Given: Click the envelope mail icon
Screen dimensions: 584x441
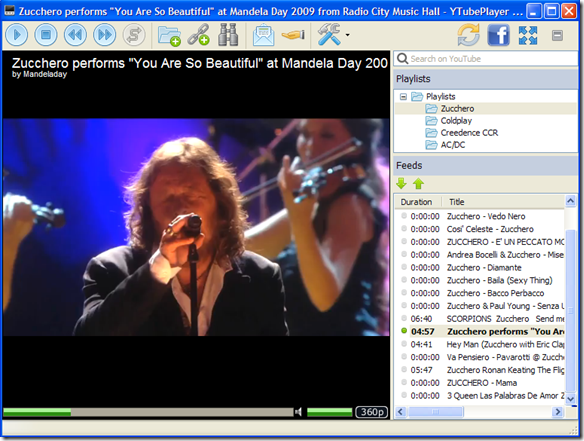Looking at the screenshot, I should coord(263,35).
